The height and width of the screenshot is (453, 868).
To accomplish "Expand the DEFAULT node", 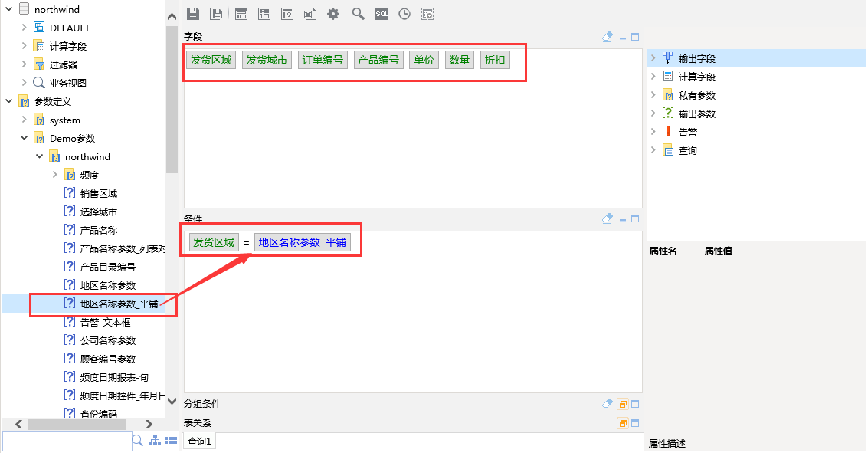I will (x=24, y=27).
